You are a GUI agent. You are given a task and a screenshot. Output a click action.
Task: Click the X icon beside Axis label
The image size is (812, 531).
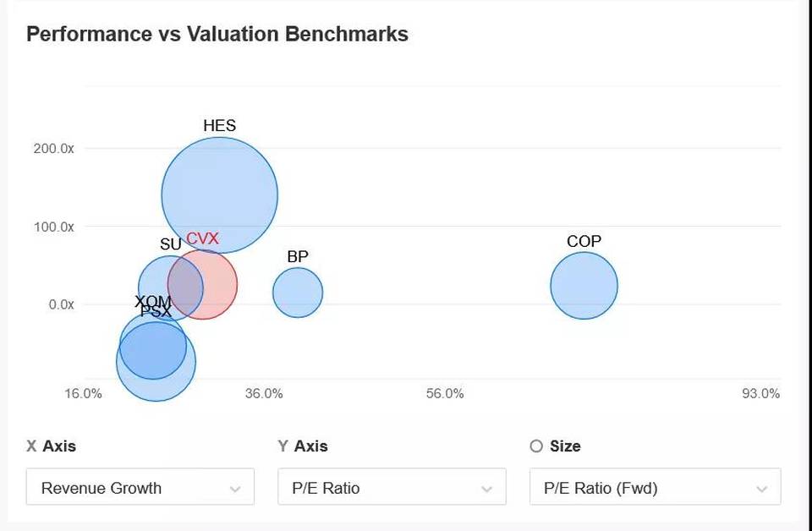pyautogui.click(x=31, y=446)
